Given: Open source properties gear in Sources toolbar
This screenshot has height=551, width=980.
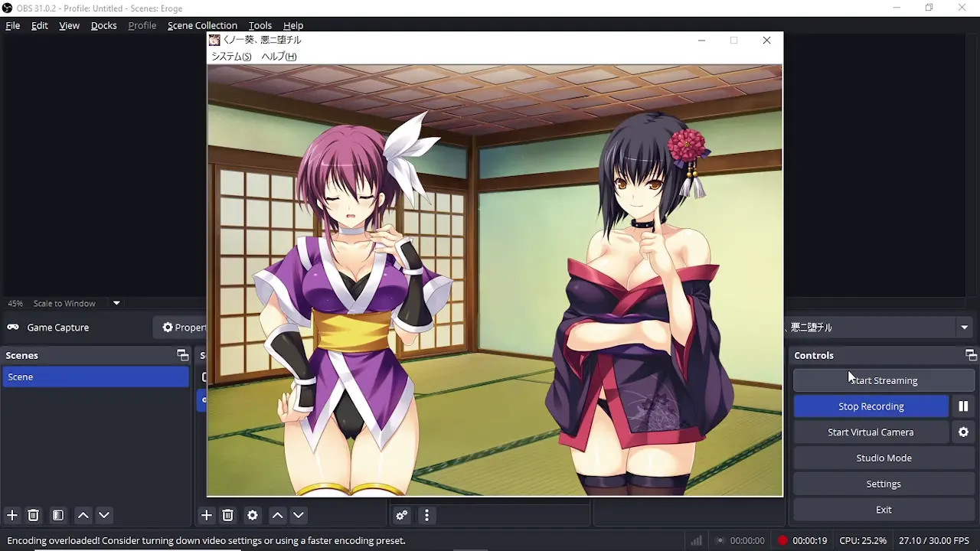Looking at the screenshot, I should 252,515.
